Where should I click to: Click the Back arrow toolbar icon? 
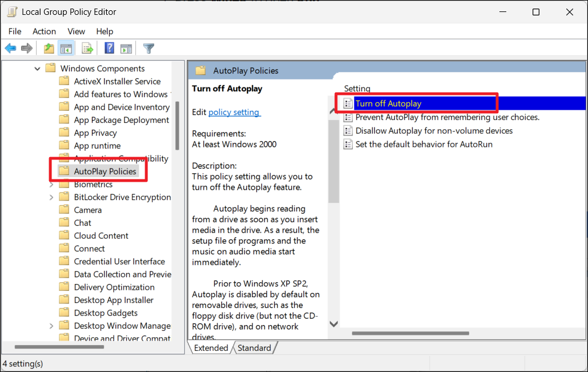tap(10, 49)
